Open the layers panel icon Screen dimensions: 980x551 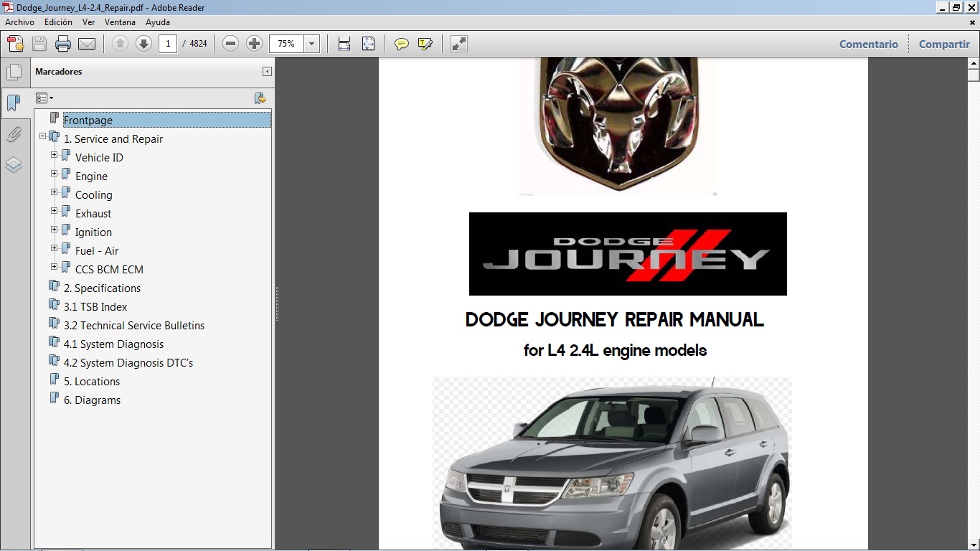point(14,165)
